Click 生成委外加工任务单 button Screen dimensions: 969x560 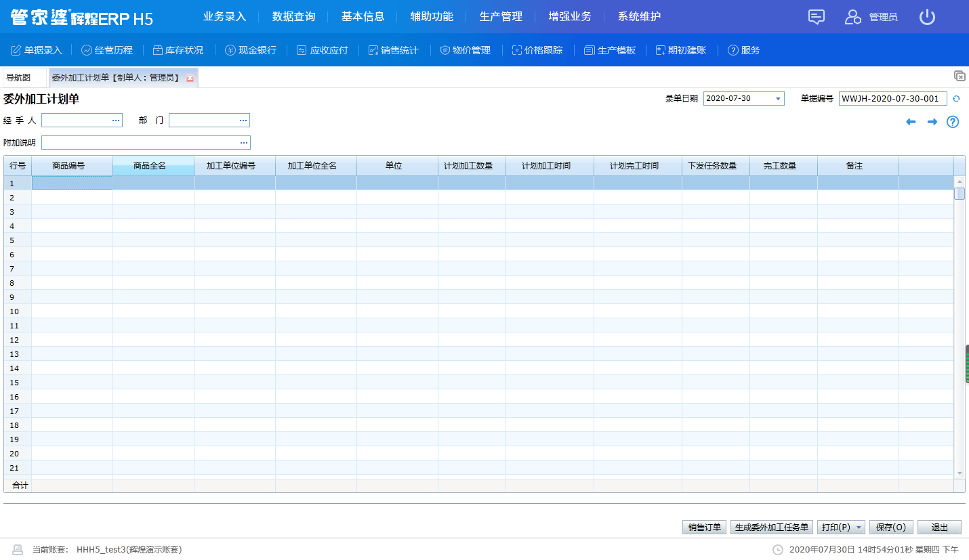coord(771,527)
